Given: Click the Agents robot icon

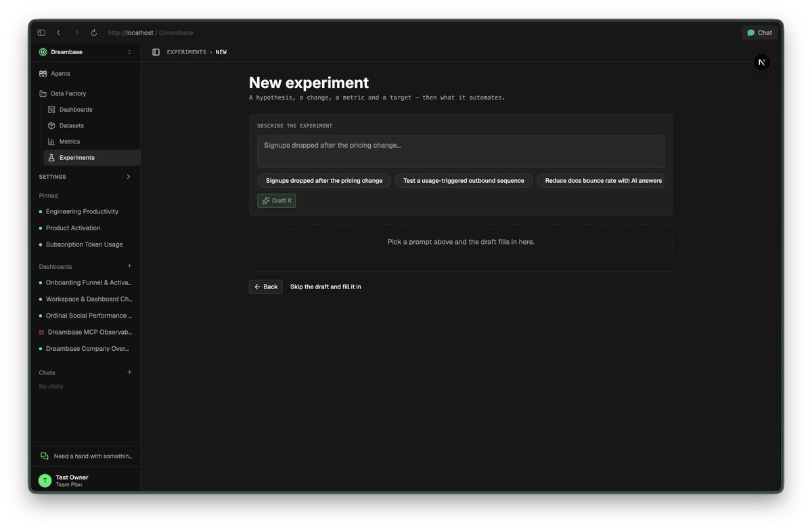Looking at the screenshot, I should pyautogui.click(x=43, y=73).
